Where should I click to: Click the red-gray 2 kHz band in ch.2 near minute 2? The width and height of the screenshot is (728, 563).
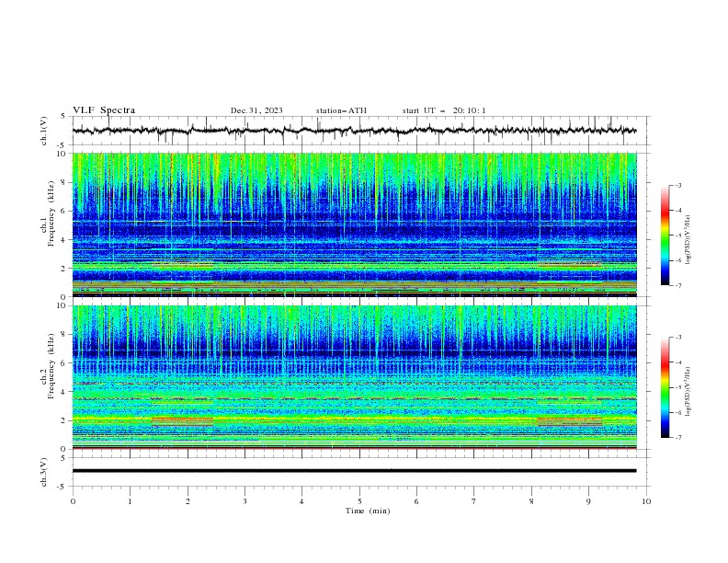click(183, 421)
